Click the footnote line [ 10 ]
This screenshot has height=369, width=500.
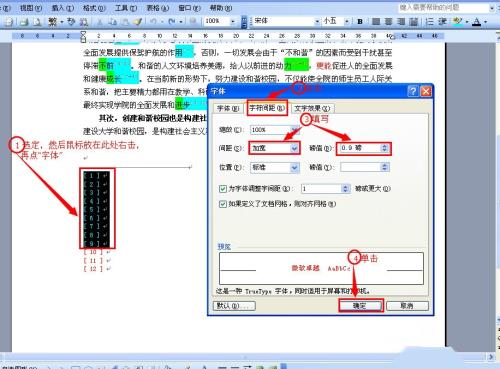93,252
